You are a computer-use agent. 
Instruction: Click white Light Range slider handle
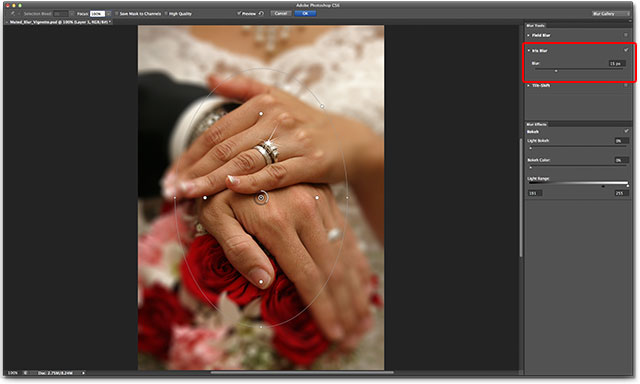[x=628, y=186]
